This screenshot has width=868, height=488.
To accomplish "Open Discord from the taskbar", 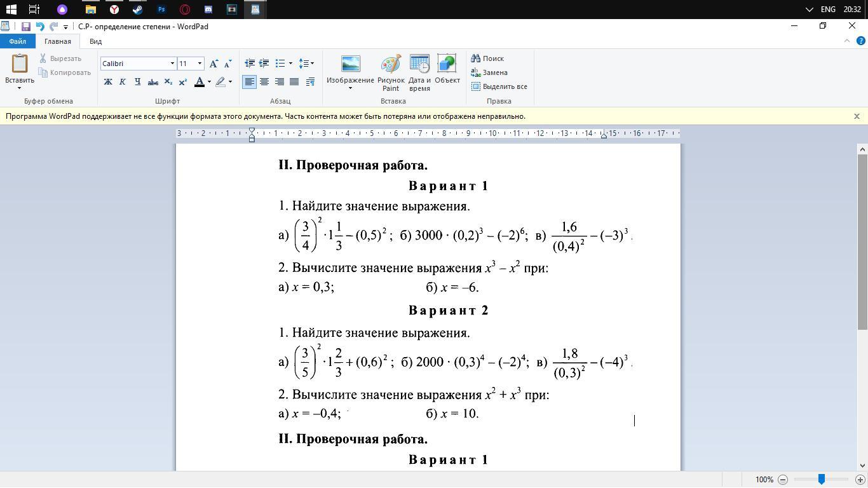I will (x=208, y=10).
